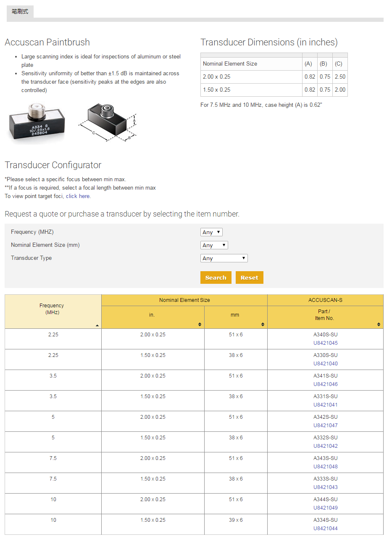Sort by Part / Item No. column
Screen dimensions: 392x547
coord(379,324)
